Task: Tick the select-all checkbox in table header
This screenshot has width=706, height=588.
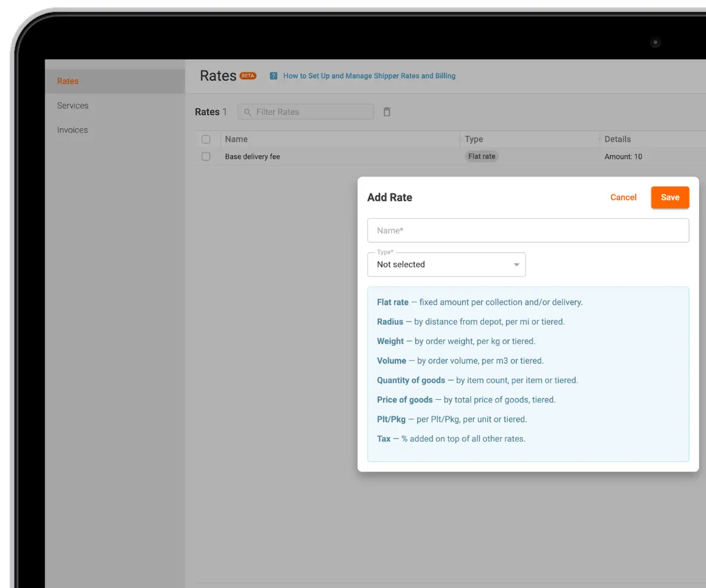Action: coord(206,139)
